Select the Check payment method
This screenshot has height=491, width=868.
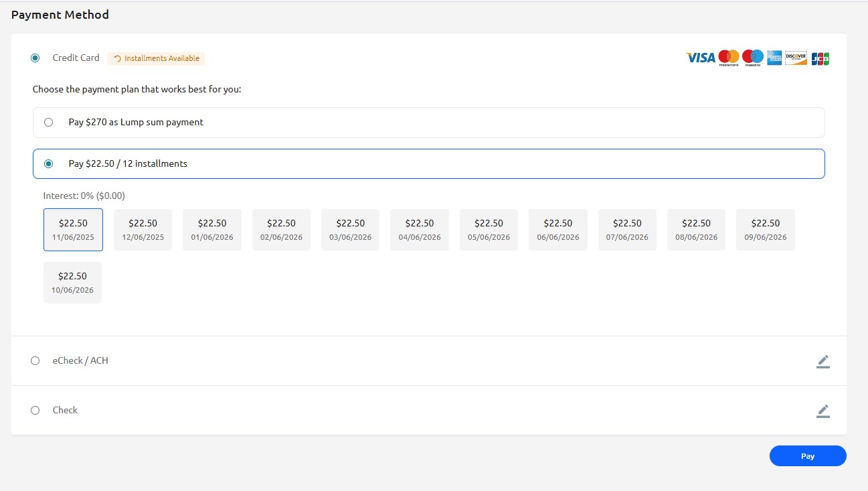pos(35,410)
